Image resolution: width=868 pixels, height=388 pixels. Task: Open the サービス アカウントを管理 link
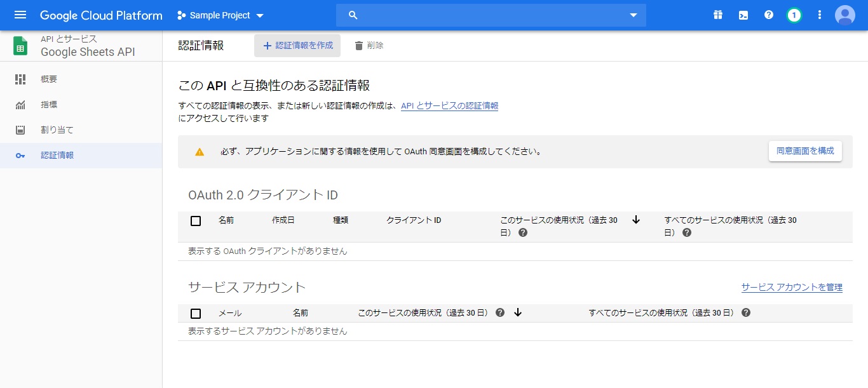pos(791,287)
